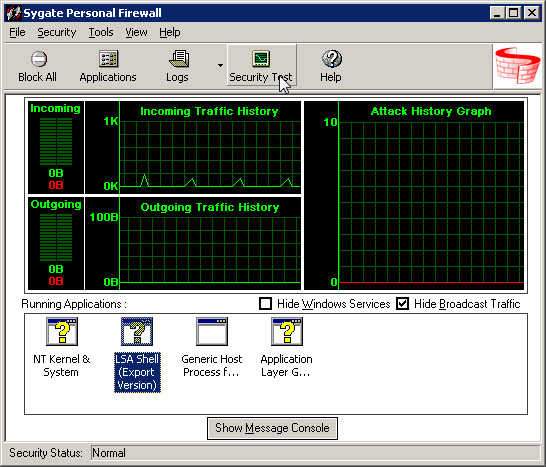Click the Incoming Traffic History graph
The image size is (546, 467).
coord(193,148)
